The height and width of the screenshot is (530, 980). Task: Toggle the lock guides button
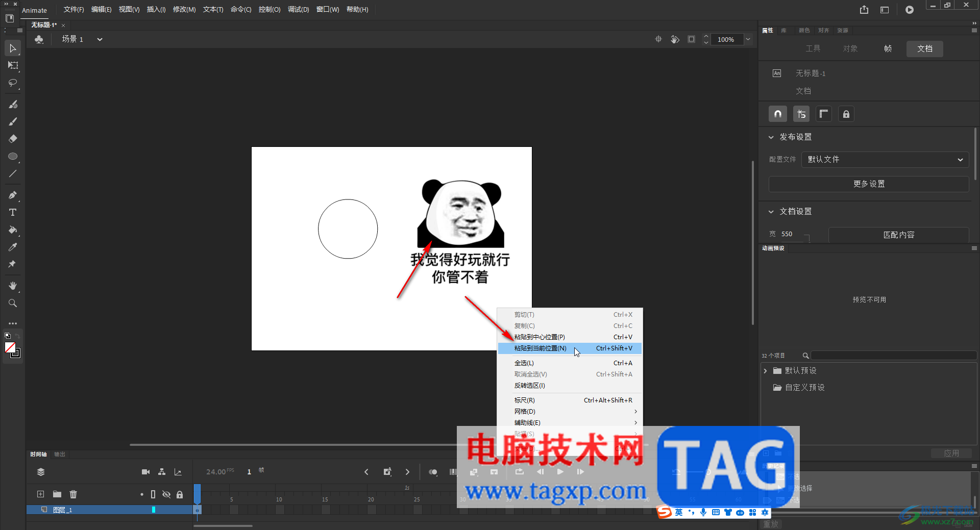click(846, 114)
